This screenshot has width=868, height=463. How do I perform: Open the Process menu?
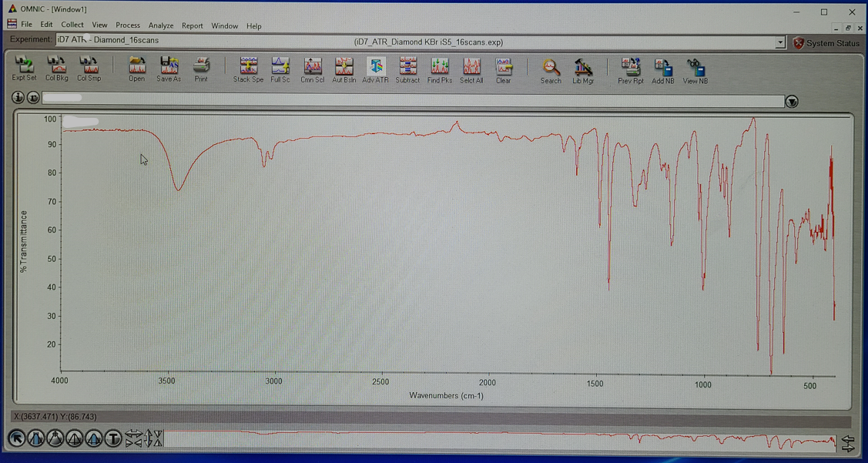(x=128, y=25)
